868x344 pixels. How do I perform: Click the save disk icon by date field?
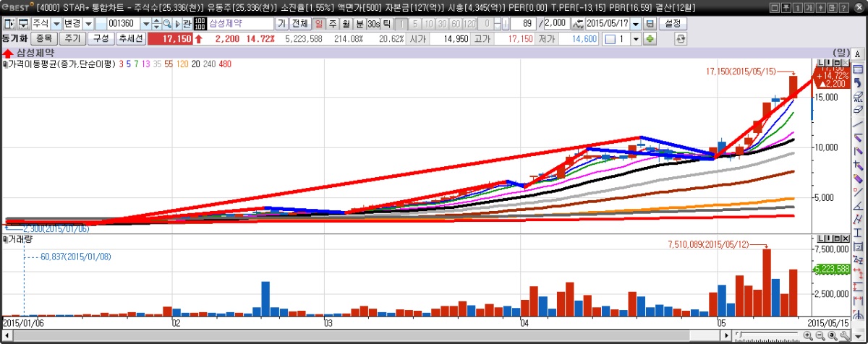[650, 23]
